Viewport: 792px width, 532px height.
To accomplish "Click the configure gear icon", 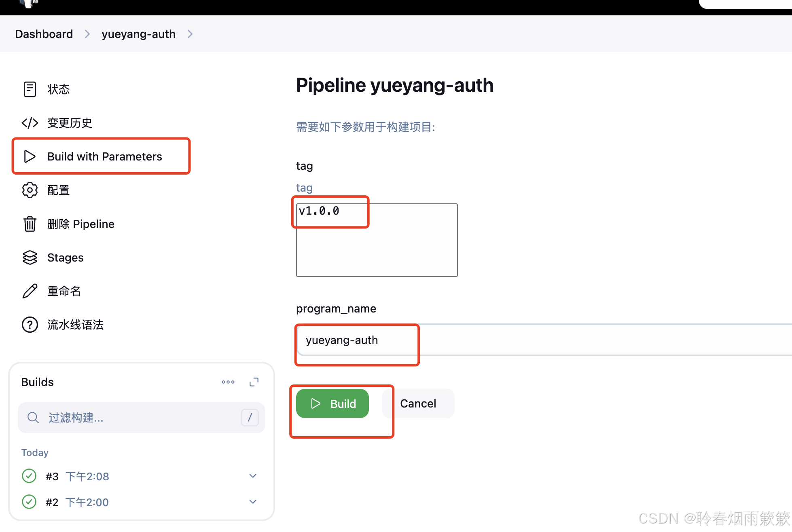I will click(30, 190).
